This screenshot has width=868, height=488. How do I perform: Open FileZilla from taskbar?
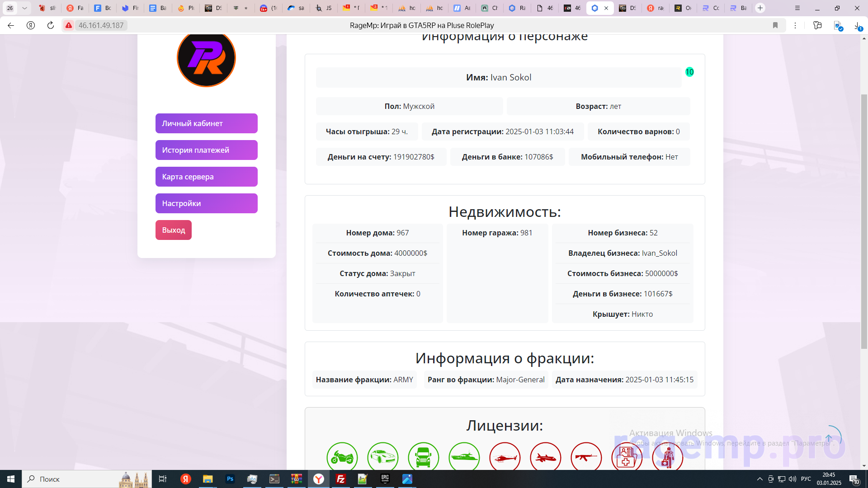[341, 479]
